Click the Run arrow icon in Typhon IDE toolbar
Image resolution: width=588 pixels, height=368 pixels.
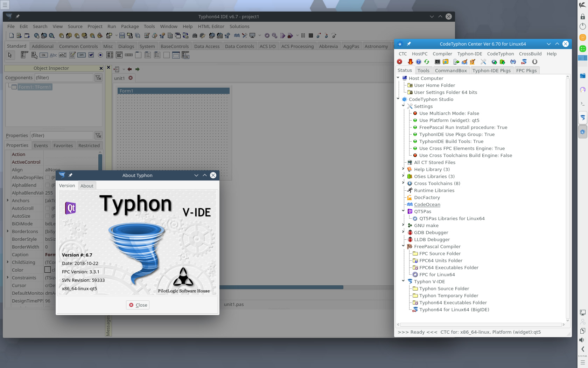point(283,35)
